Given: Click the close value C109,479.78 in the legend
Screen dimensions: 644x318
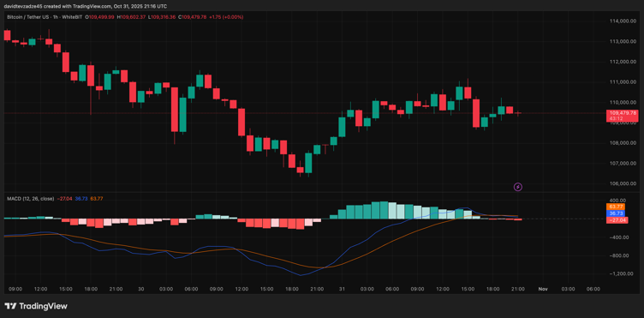Looking at the screenshot, I should (x=193, y=17).
